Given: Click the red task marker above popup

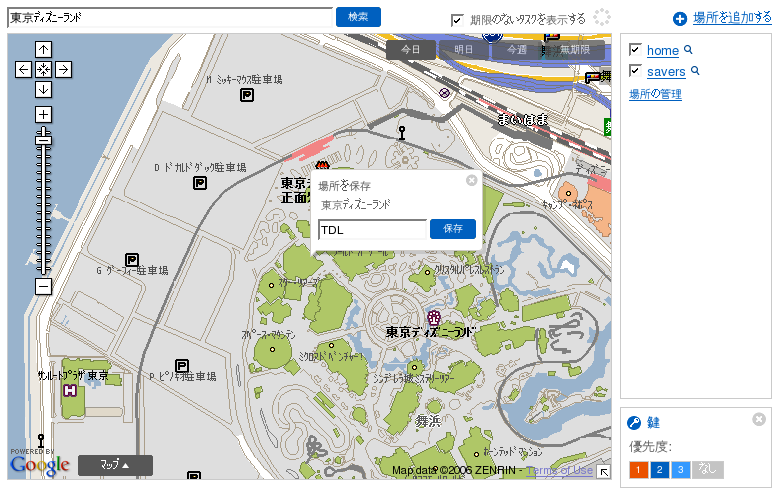Looking at the screenshot, I should [x=323, y=165].
